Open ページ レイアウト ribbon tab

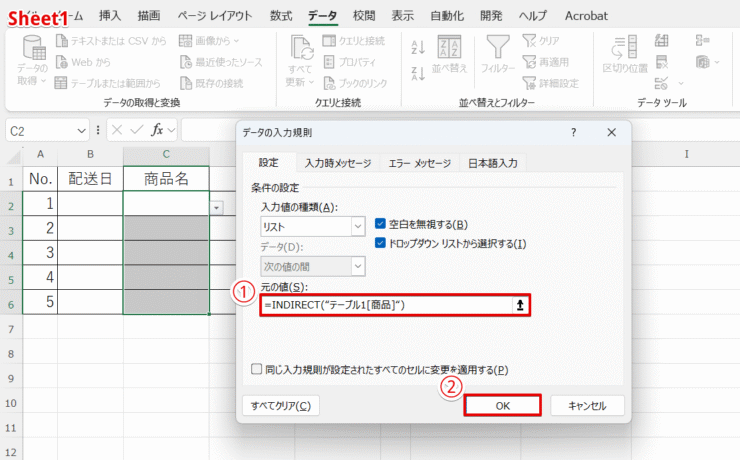pos(215,16)
